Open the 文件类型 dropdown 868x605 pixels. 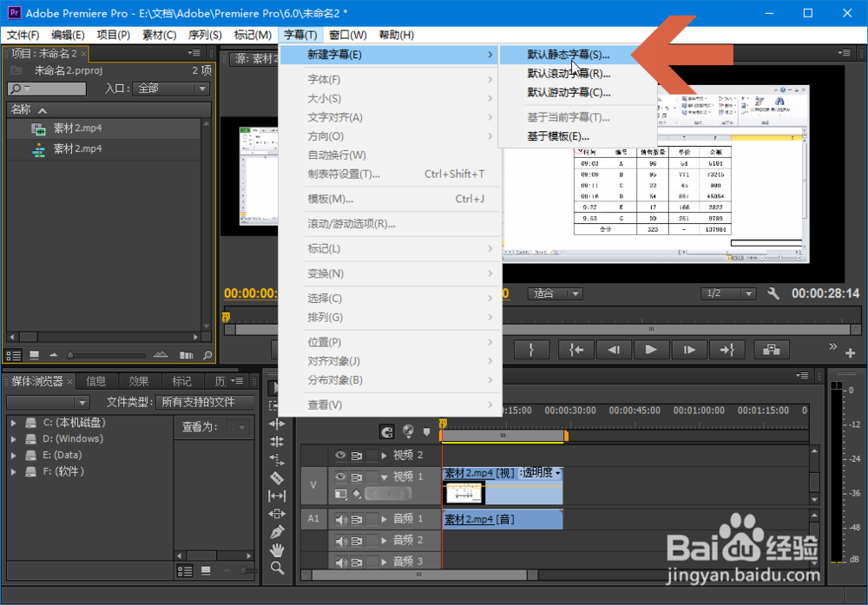pyautogui.click(x=205, y=402)
